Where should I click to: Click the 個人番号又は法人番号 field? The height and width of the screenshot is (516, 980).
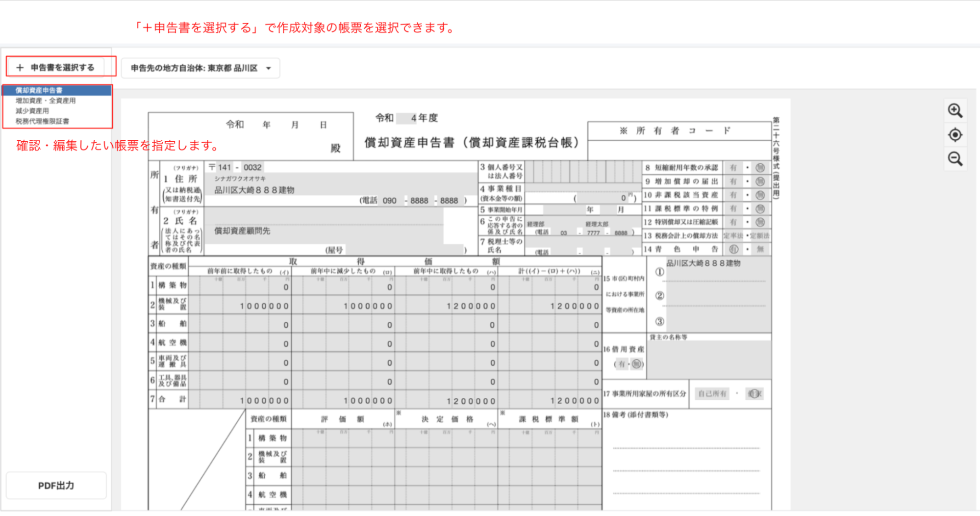point(583,171)
